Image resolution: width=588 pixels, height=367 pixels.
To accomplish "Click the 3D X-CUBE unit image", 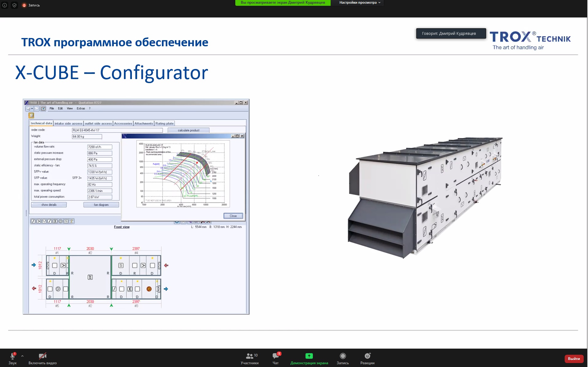I will (x=425, y=198).
